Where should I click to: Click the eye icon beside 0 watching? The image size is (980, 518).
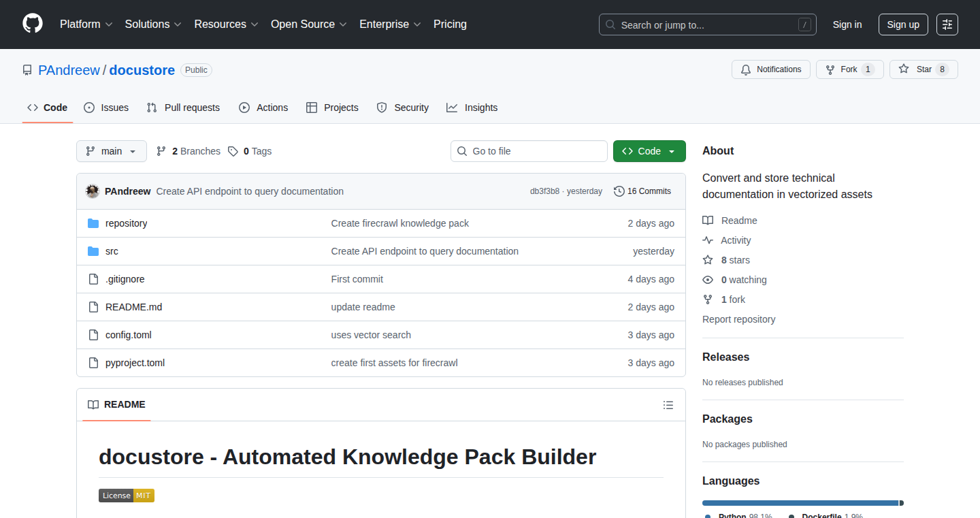click(x=708, y=280)
